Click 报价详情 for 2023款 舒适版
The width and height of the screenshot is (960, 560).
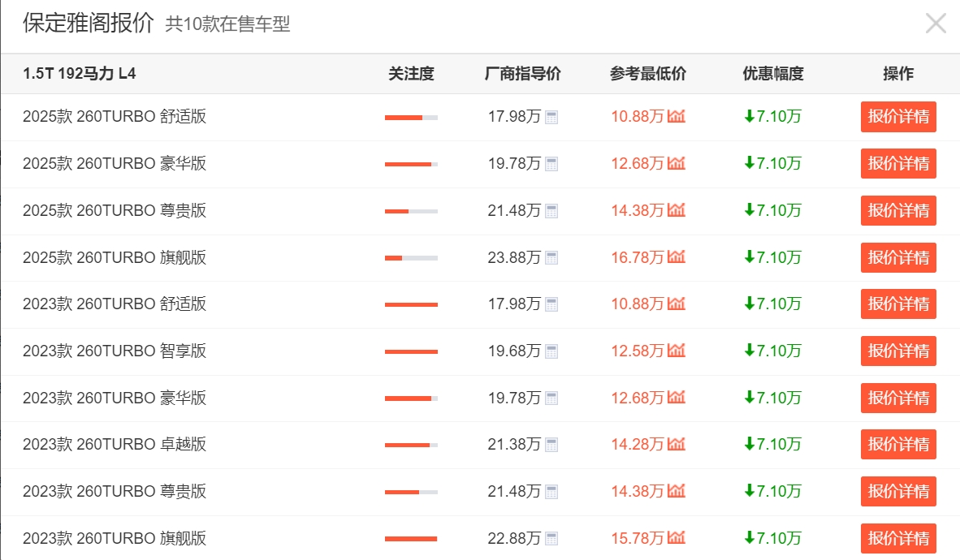click(x=898, y=304)
